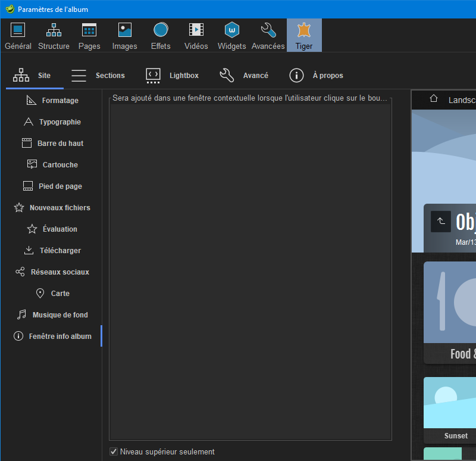Click the home icon in preview
The width and height of the screenshot is (476, 461).
click(x=434, y=99)
